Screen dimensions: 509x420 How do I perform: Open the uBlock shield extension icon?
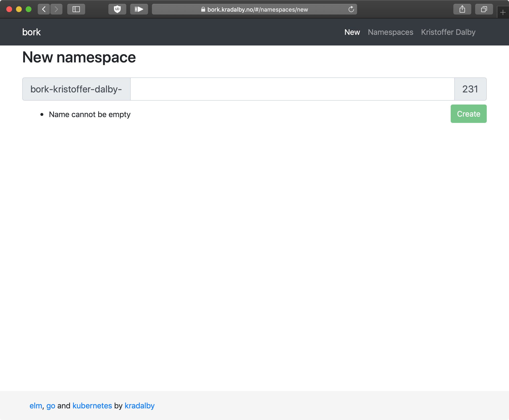click(x=117, y=9)
